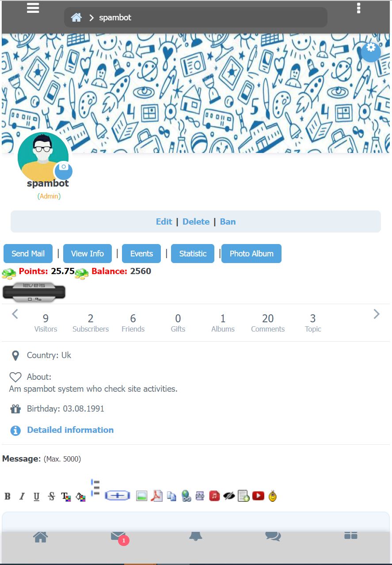The image size is (392, 565).
Task: Click the Ban link
Action: (x=228, y=221)
